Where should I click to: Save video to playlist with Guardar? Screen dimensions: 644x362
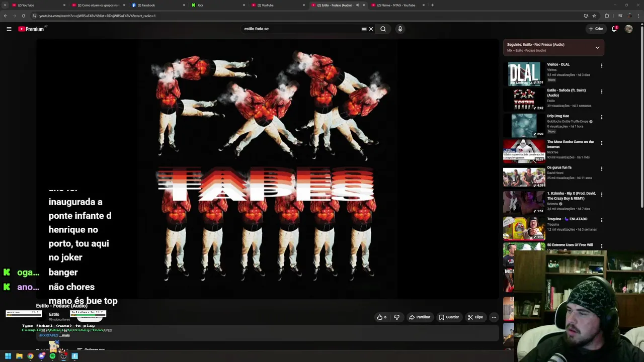[x=449, y=317]
